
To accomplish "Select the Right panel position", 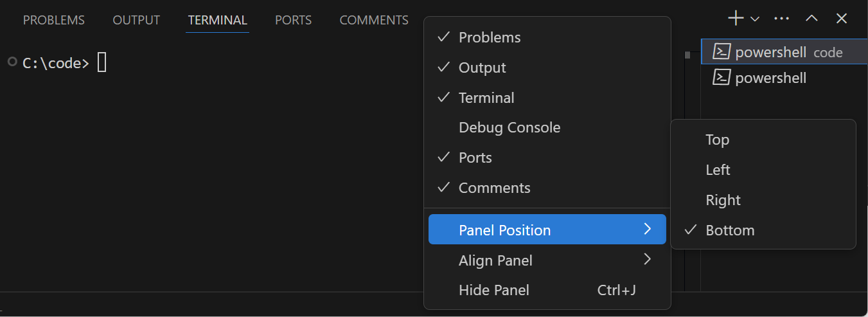I will point(723,200).
